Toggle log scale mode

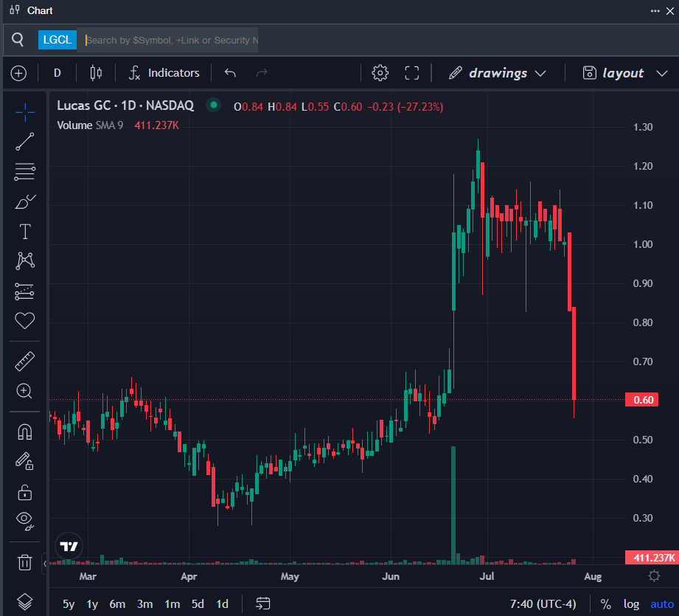coord(631,604)
